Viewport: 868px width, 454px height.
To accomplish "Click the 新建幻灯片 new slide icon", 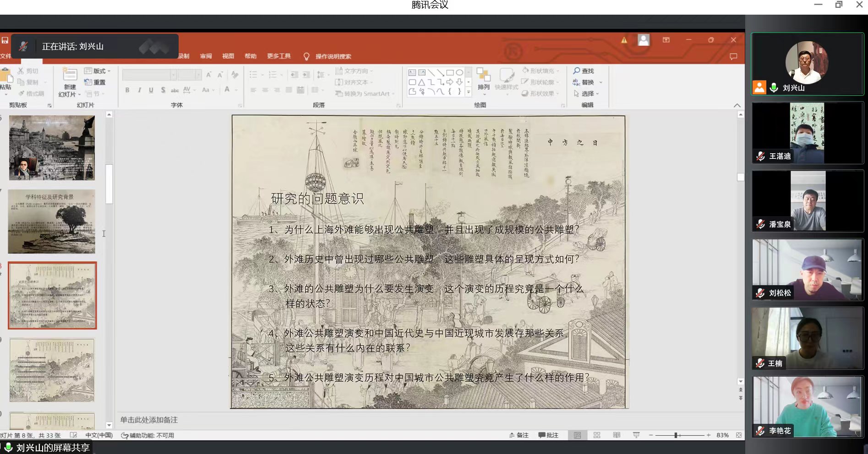I will 70,75.
